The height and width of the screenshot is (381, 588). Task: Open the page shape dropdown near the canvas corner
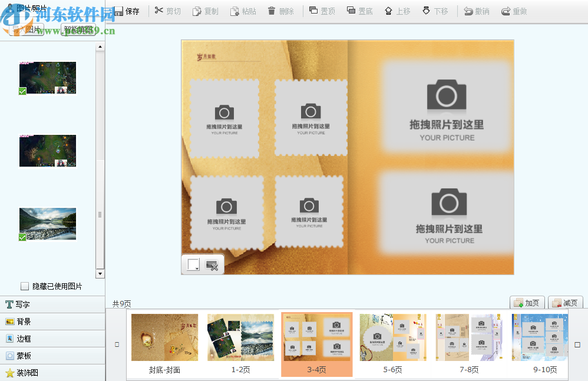[194, 264]
